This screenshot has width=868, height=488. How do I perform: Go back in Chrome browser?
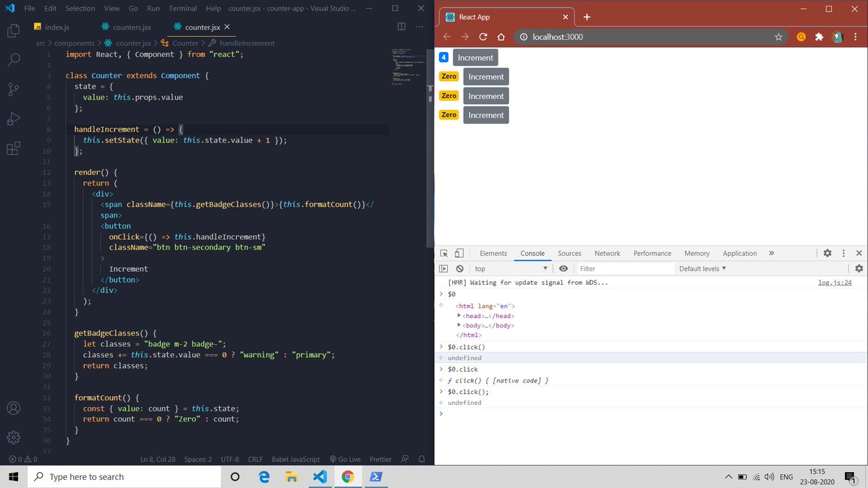(447, 37)
